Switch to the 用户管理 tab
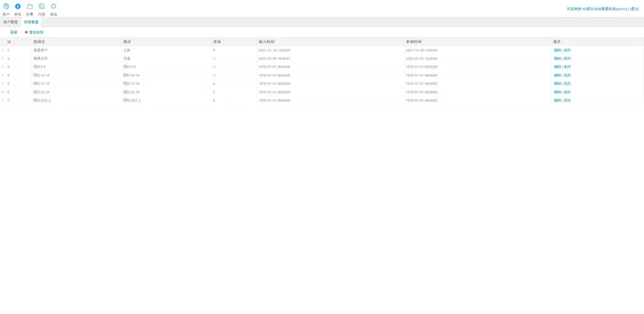Viewport: 644px width, 314px height. point(11,22)
